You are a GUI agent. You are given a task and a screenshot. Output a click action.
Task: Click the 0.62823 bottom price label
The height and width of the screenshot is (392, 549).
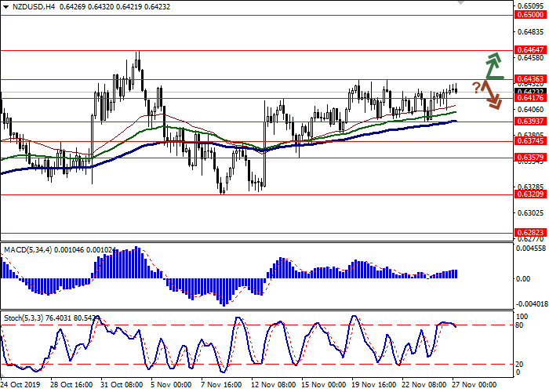(529, 233)
